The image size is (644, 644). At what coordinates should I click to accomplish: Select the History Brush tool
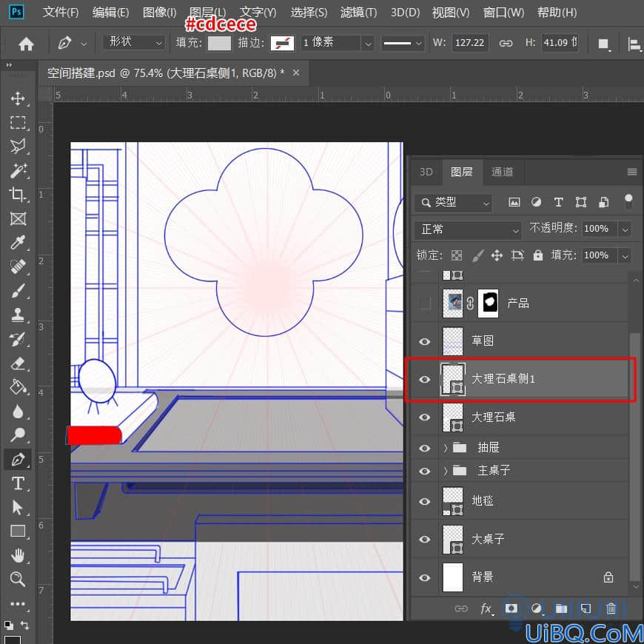(x=18, y=339)
